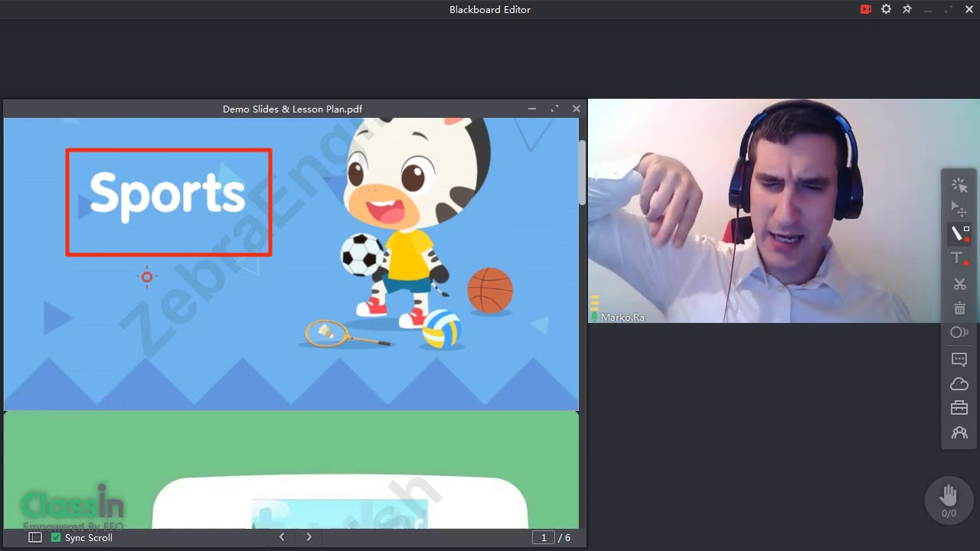The height and width of the screenshot is (551, 980).
Task: Open the participants roster icon
Action: point(959,433)
